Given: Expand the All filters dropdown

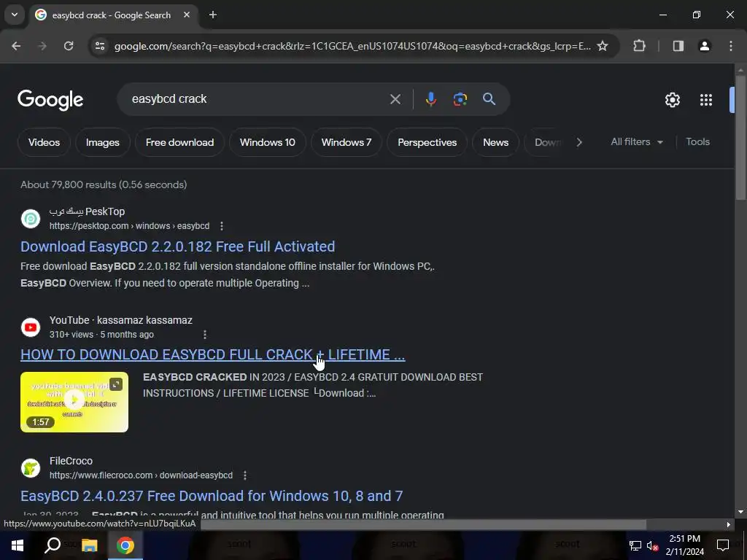Looking at the screenshot, I should pyautogui.click(x=637, y=142).
